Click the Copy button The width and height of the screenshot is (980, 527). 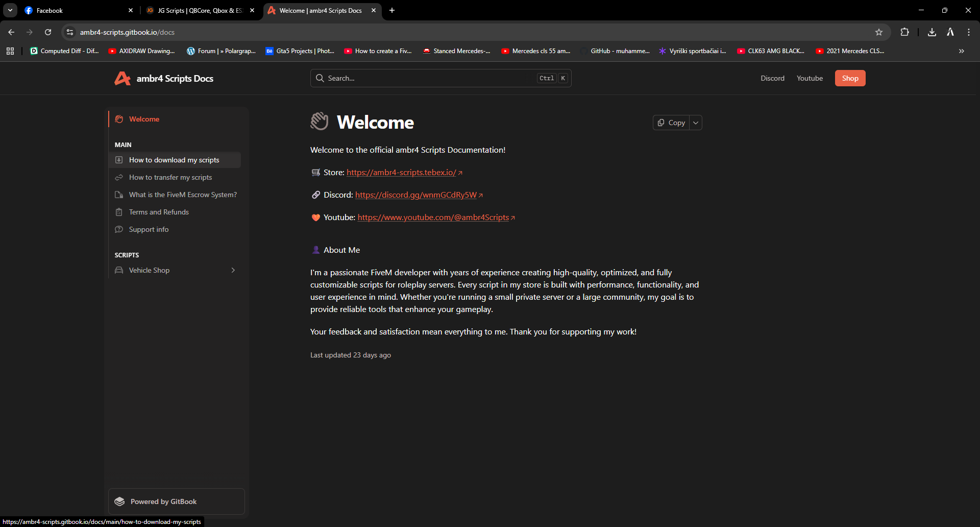coord(671,123)
